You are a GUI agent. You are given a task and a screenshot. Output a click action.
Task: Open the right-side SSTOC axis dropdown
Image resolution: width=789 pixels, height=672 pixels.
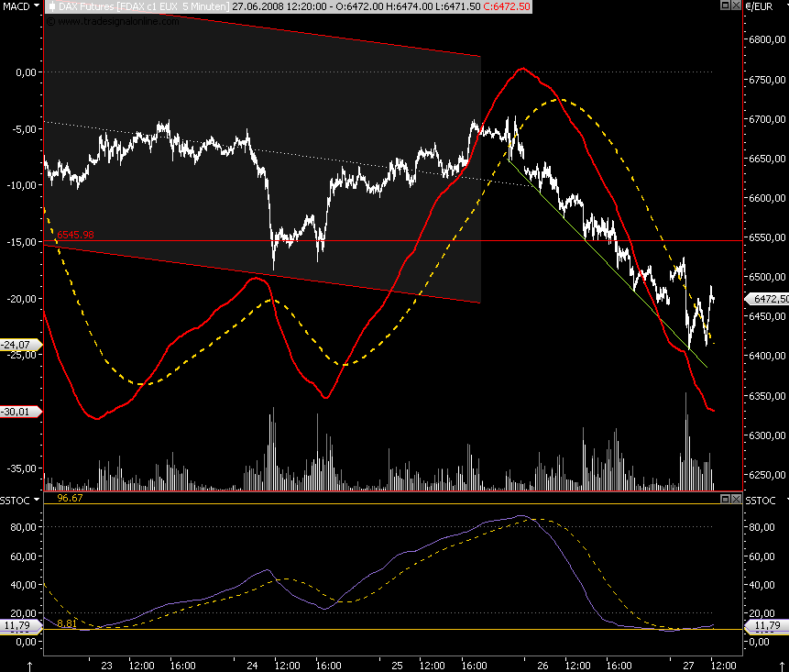[786, 500]
